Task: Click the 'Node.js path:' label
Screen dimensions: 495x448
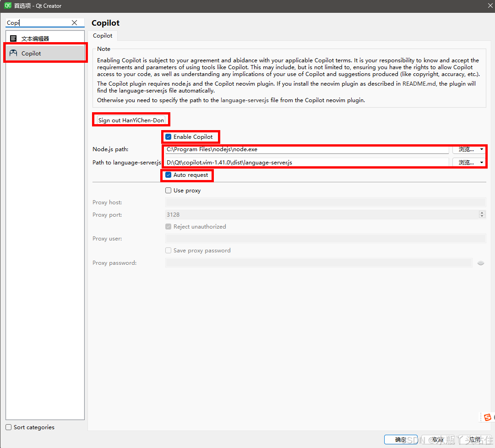Action: pos(110,149)
